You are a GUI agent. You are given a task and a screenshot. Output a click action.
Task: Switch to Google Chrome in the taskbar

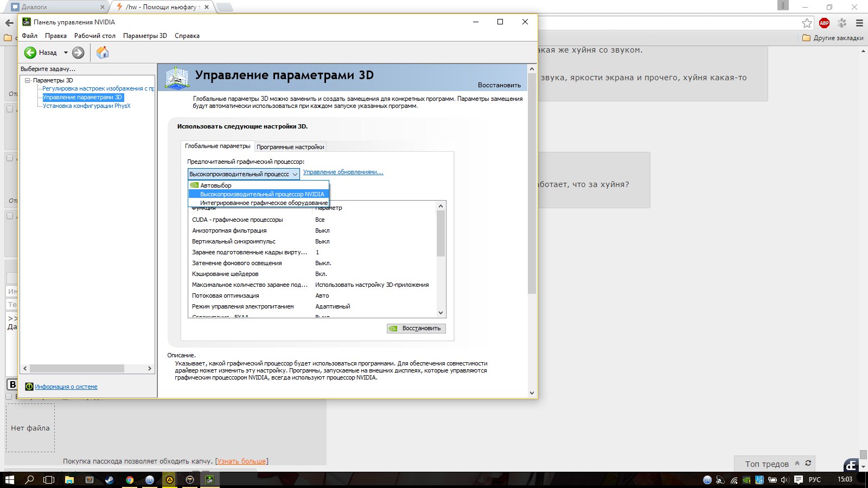click(x=130, y=480)
